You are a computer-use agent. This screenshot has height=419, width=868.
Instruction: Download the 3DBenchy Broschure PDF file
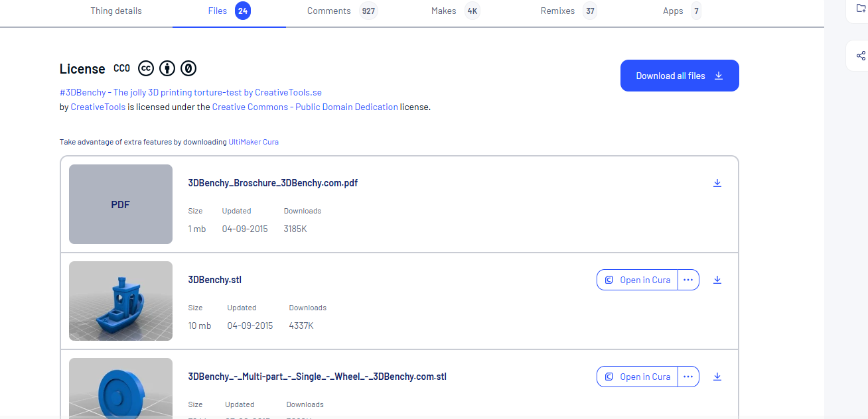[717, 183]
